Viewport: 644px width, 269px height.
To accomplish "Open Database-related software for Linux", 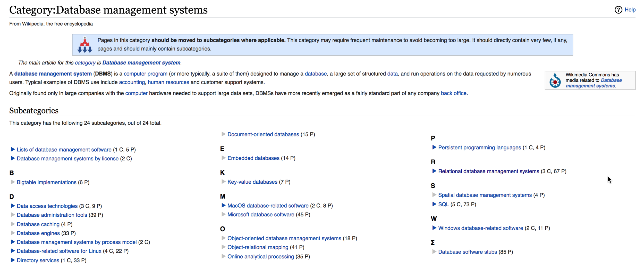I will (x=59, y=251).
